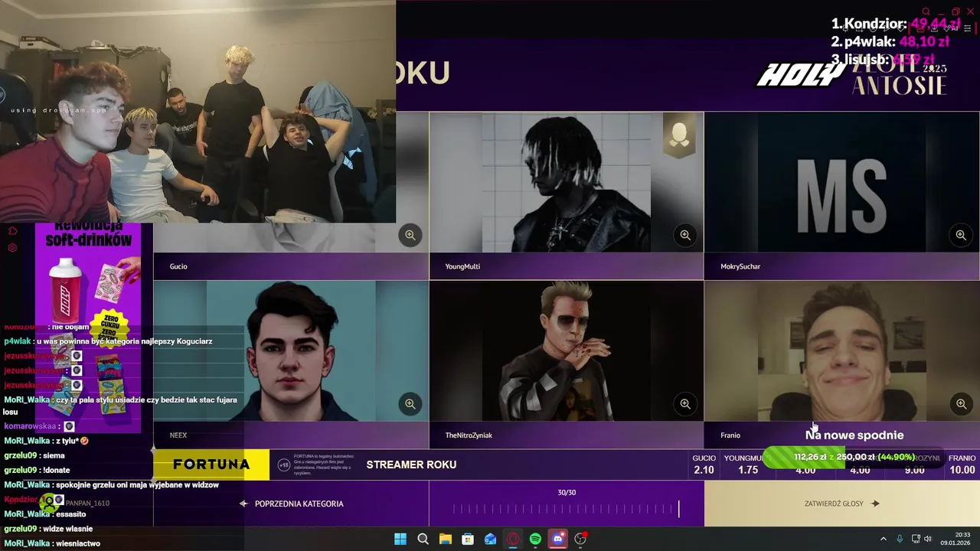Click Gucio 2.10 odds entry
The height and width of the screenshot is (551, 980).
point(704,465)
